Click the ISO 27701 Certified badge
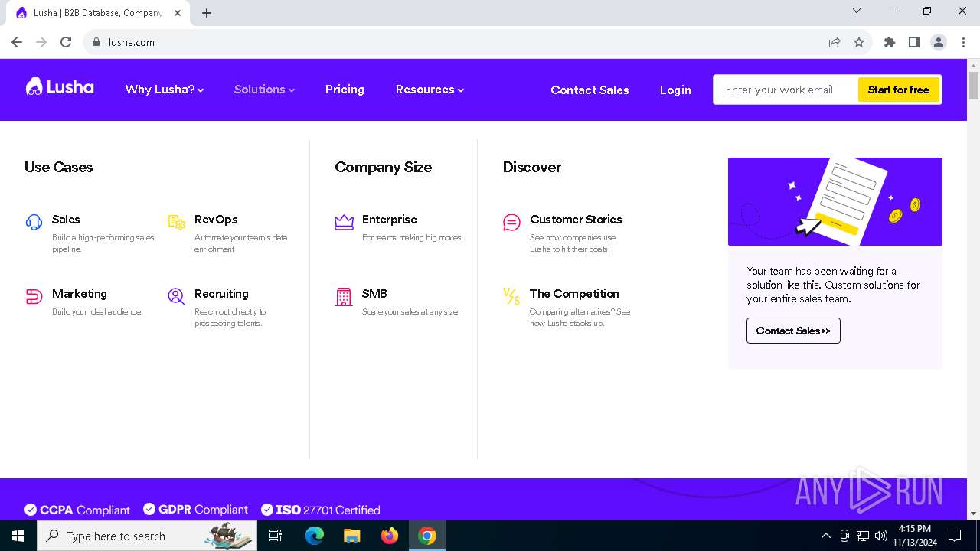The height and width of the screenshot is (551, 980). click(321, 510)
